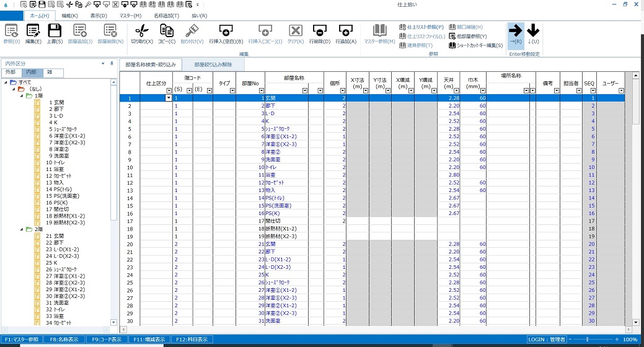The width and height of the screenshot is (644, 347).
Task: Click grid vertical scrollbar down arrow
Action: tap(636, 322)
